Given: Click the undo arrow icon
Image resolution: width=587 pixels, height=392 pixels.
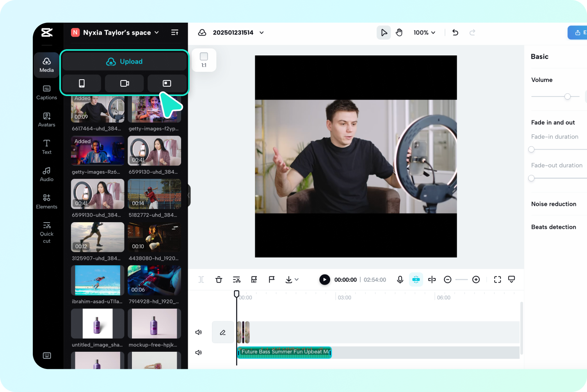Looking at the screenshot, I should click(455, 32).
